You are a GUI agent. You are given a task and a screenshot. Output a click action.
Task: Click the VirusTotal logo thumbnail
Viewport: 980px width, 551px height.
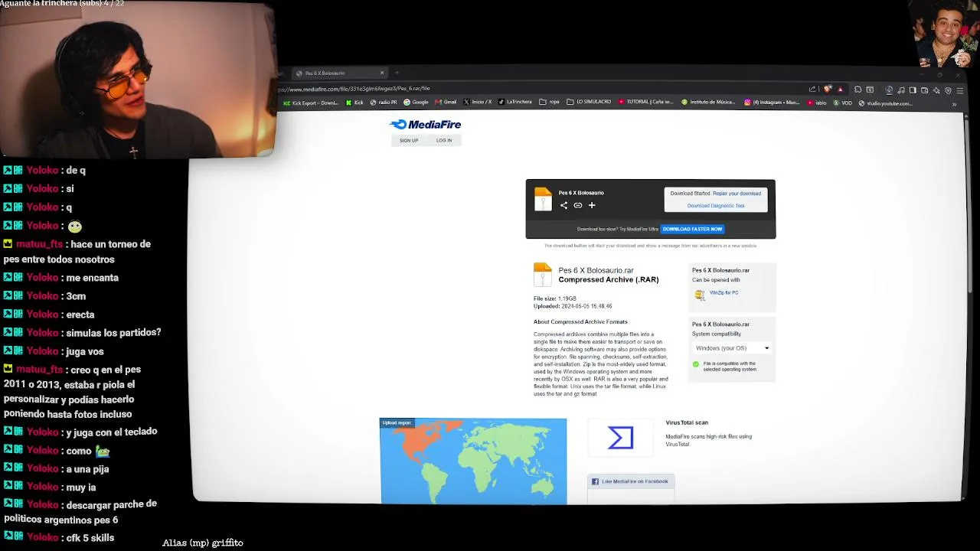[620, 438]
